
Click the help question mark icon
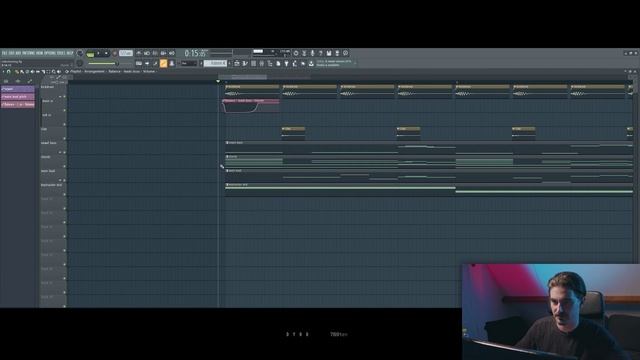tap(320, 53)
